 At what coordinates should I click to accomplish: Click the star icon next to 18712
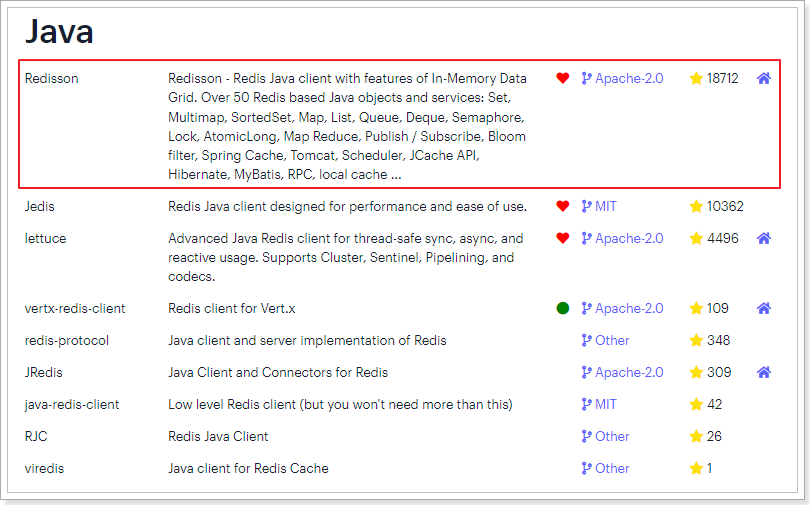point(696,78)
